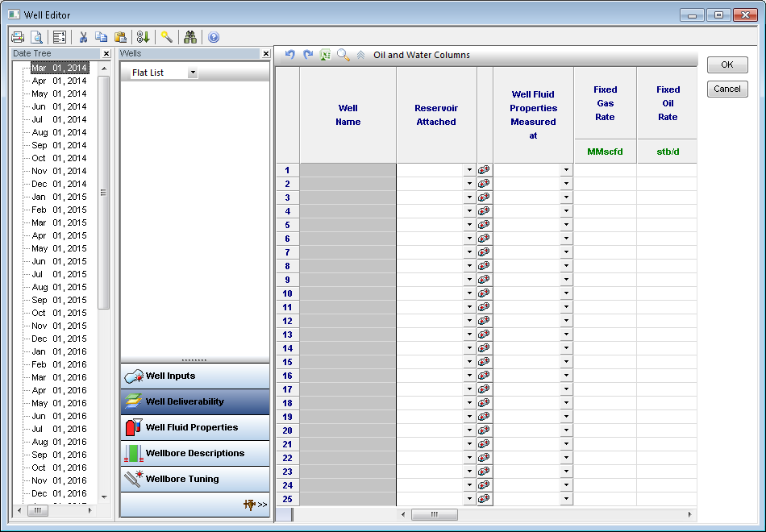Image resolution: width=766 pixels, height=532 pixels.
Task: Click the Fixed Gas Rate cell in row 3
Action: 606,197
